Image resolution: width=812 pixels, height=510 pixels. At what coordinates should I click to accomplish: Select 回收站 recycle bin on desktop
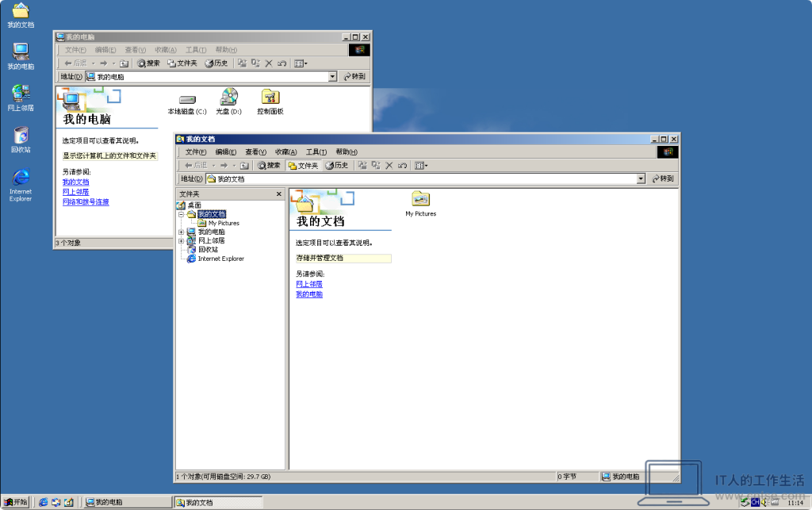pos(21,140)
